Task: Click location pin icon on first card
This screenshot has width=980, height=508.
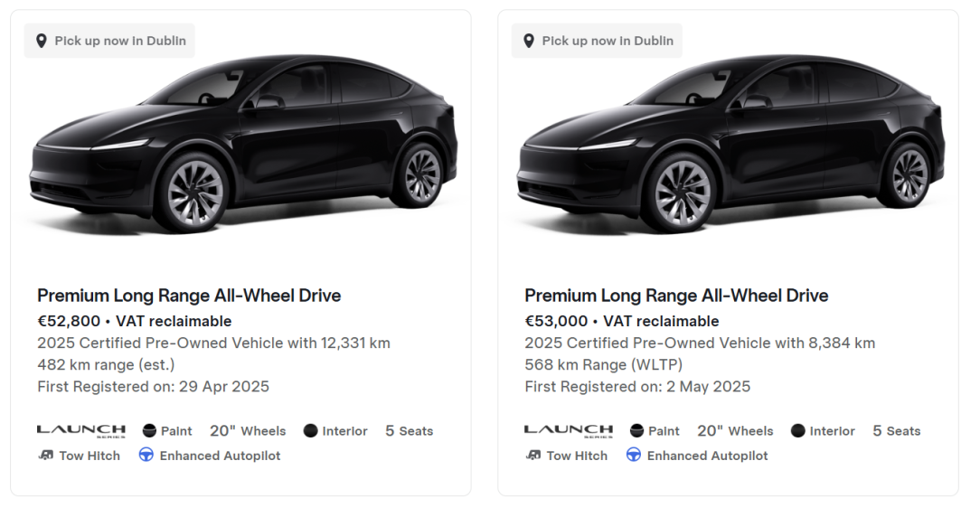Action: [42, 41]
